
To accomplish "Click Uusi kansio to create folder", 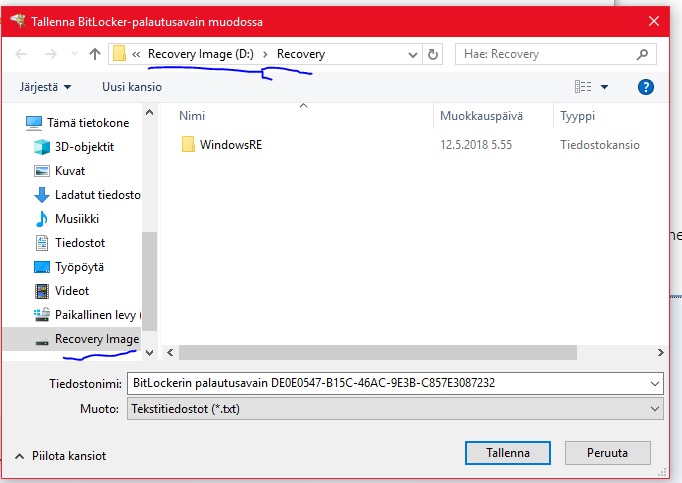I will (131, 87).
